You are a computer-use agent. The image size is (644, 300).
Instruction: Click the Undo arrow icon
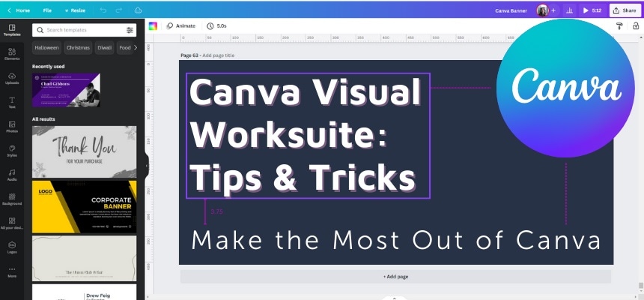[103, 10]
